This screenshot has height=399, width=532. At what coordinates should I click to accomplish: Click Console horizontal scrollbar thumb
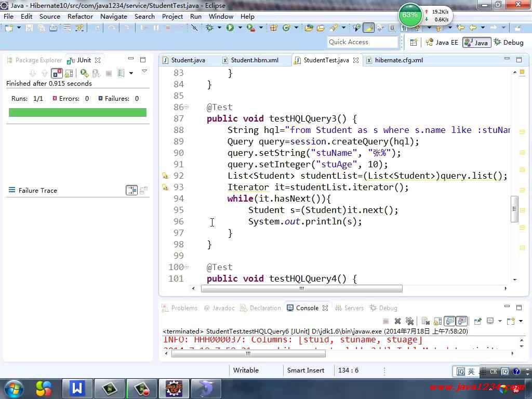(248, 353)
